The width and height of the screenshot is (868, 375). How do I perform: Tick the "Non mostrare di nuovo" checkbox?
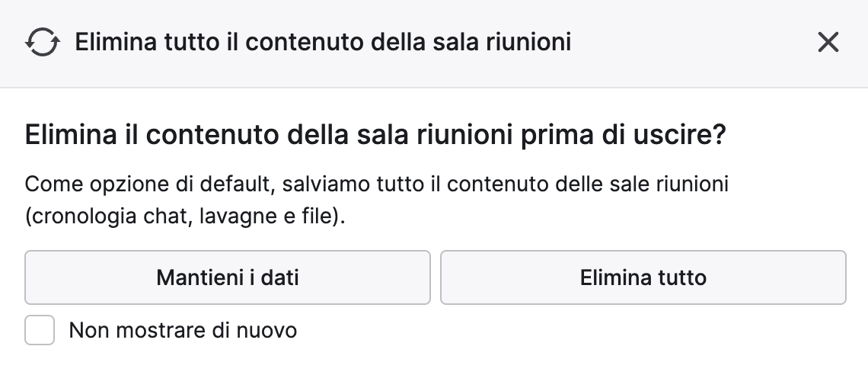(40, 330)
